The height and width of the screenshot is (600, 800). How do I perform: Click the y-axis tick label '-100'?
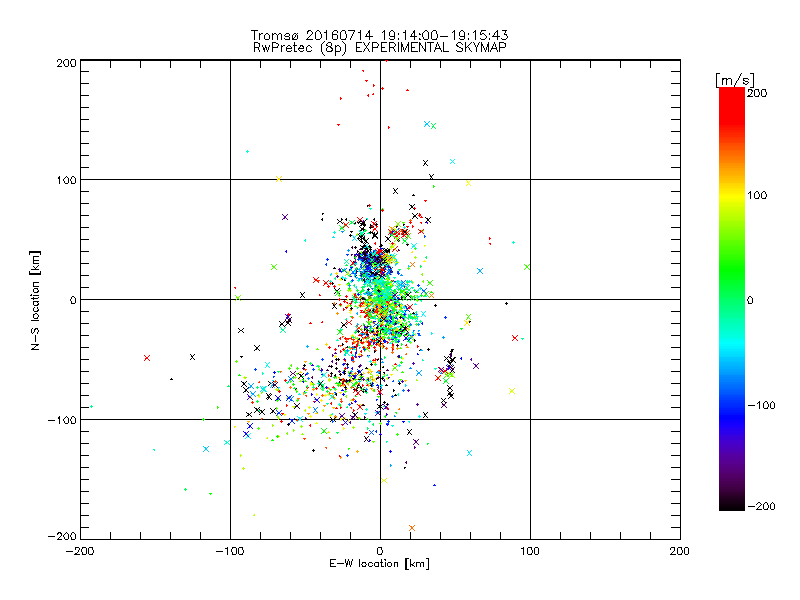[62, 420]
